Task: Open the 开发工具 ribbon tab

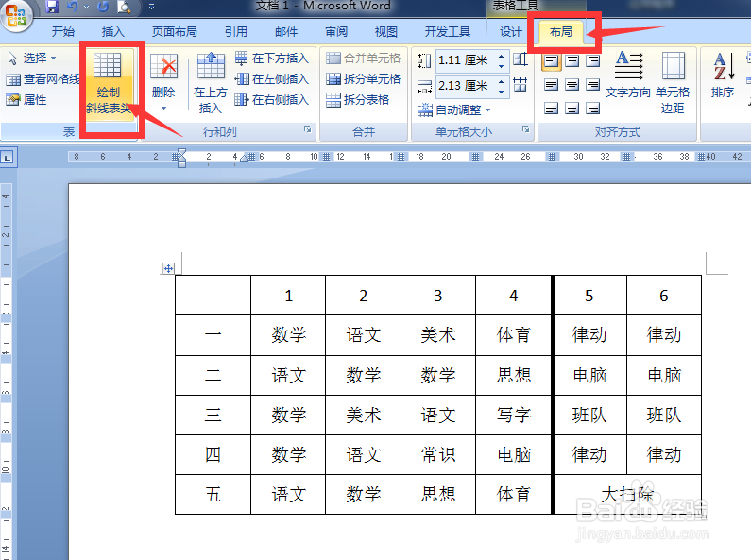Action: 448,32
